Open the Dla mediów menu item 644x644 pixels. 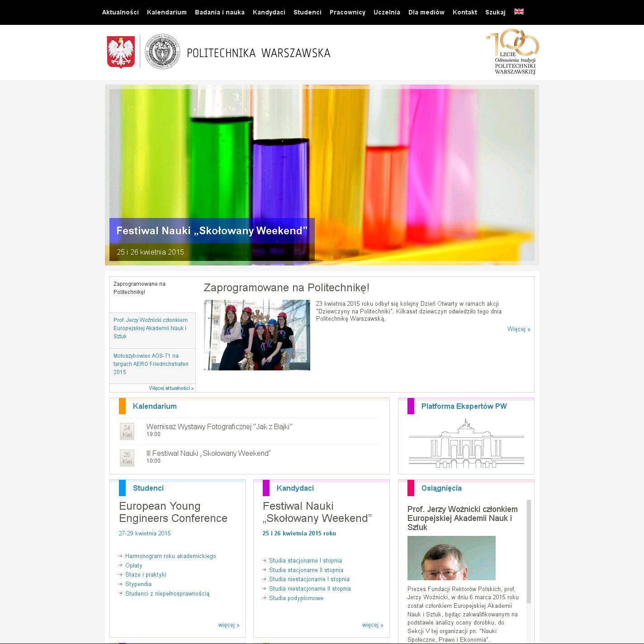pyautogui.click(x=426, y=12)
